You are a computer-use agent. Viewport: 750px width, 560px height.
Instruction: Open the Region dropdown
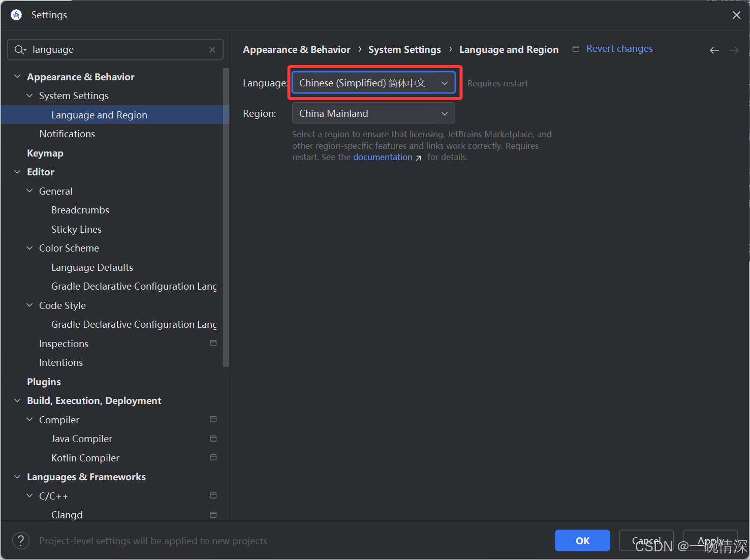point(373,113)
